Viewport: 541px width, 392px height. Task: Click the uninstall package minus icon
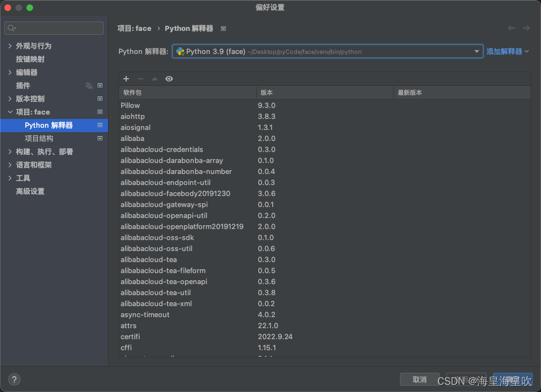(140, 79)
